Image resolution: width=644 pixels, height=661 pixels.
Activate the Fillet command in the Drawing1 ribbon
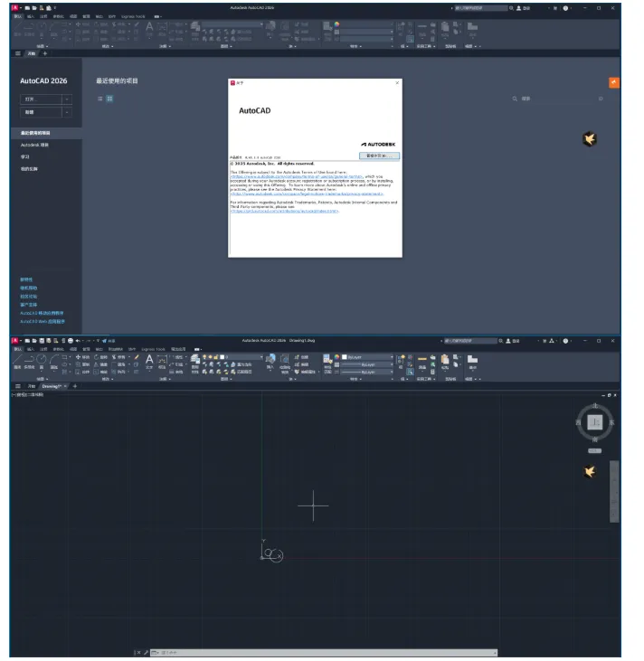[118, 364]
